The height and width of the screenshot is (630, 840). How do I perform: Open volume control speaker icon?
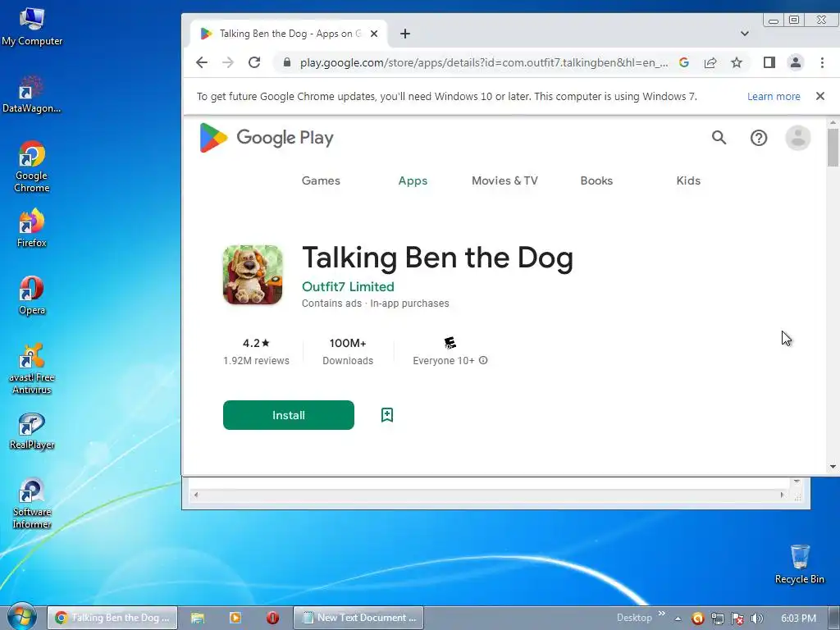(756, 619)
